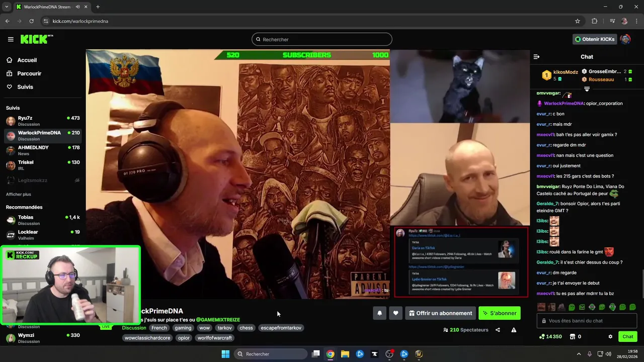The height and width of the screenshot is (362, 644).
Task: Select the chess tag
Action: tap(247, 328)
